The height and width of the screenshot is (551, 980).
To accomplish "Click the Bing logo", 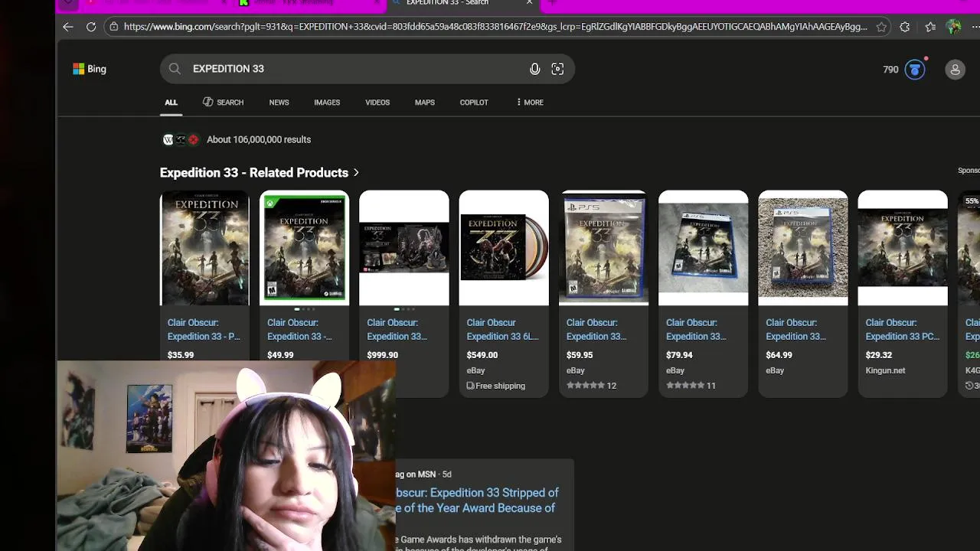I will tap(90, 69).
